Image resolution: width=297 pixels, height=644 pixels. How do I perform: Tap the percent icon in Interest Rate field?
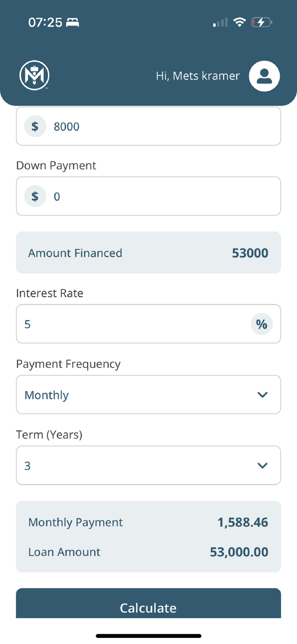pos(262,324)
